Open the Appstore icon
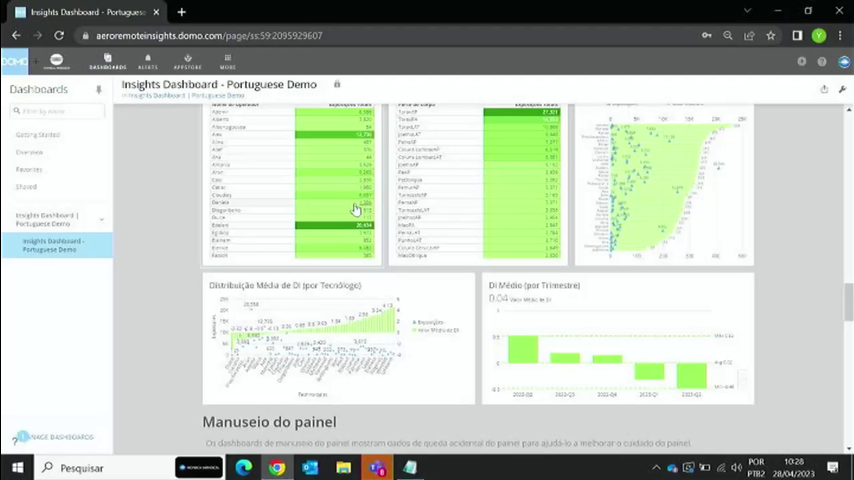This screenshot has width=854, height=480. coord(187,61)
